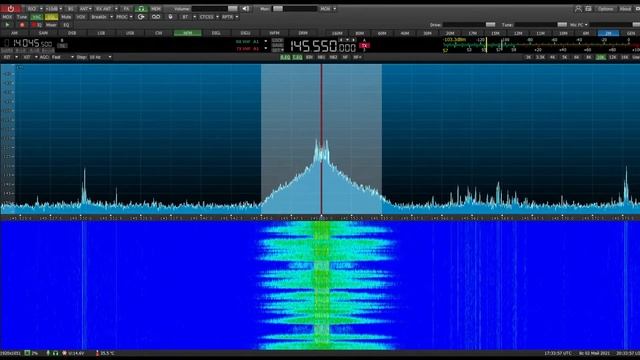Switch to the 6M band

[x=586, y=33]
